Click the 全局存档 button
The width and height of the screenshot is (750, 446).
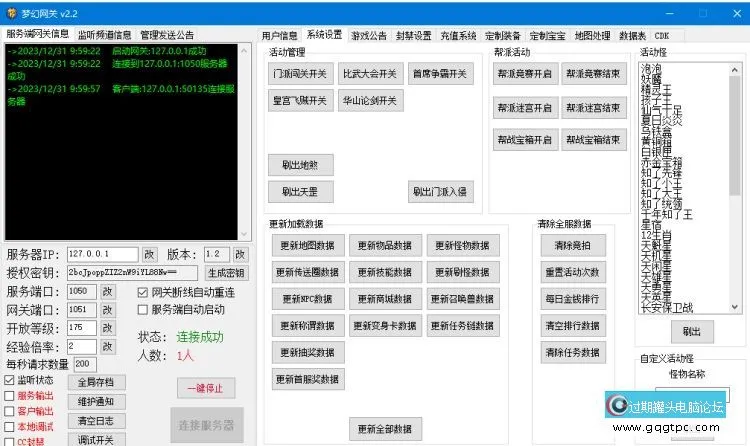[97, 382]
